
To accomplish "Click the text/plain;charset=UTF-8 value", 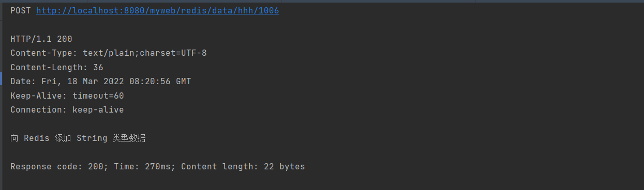I will [145, 53].
